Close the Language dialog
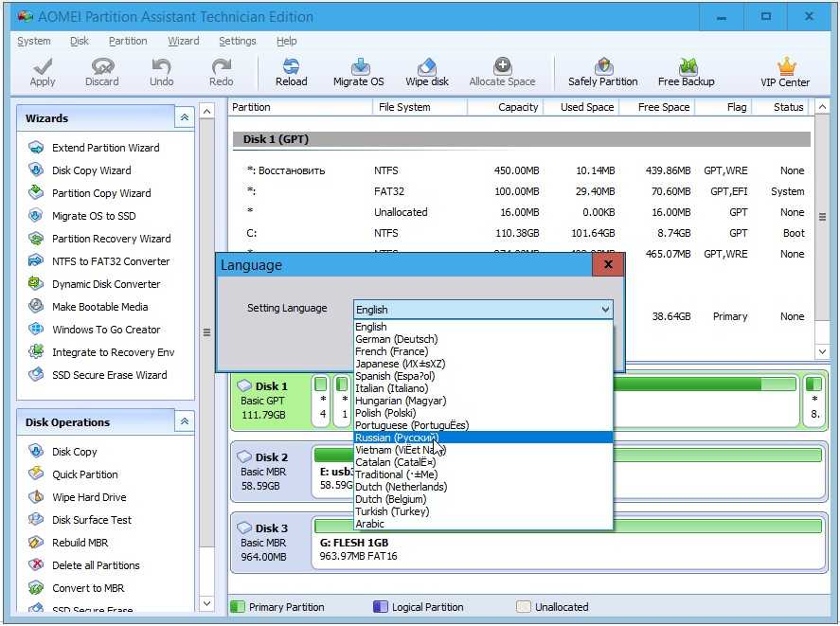Screen dimensions: 840x626 (608, 265)
